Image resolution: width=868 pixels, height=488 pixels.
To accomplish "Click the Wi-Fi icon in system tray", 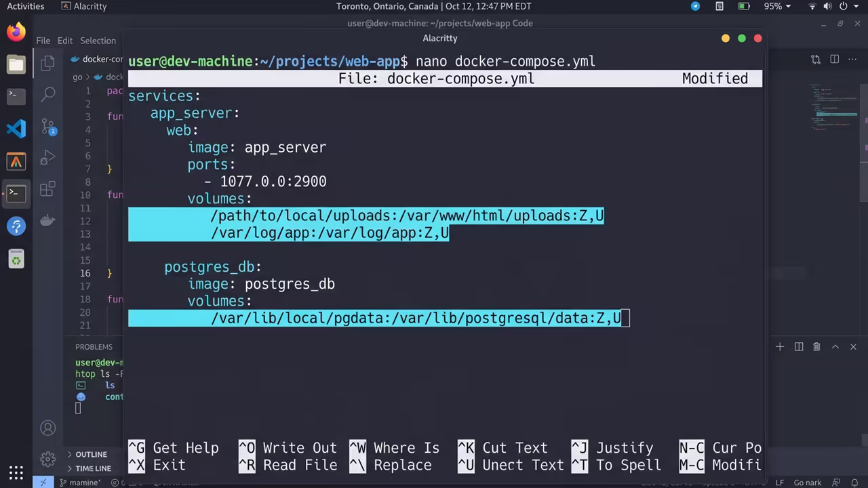I will pyautogui.click(x=812, y=6).
